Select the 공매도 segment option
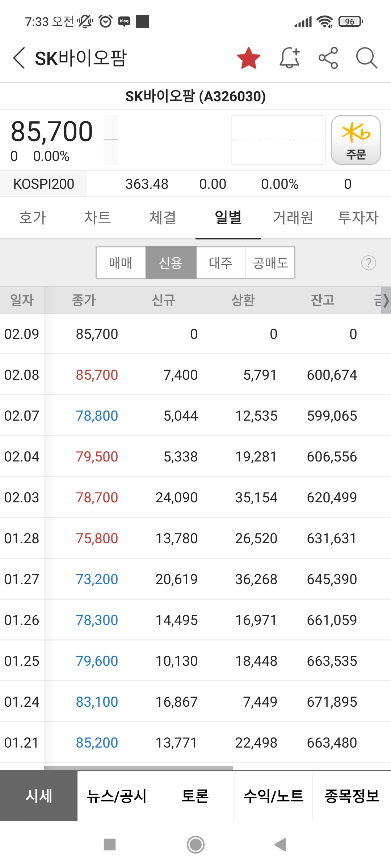 coord(270,263)
